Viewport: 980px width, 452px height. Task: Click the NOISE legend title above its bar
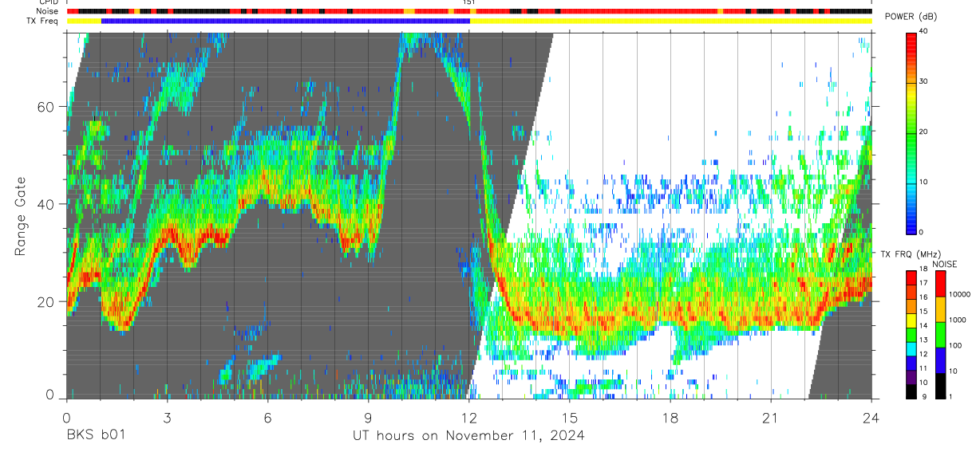click(945, 264)
